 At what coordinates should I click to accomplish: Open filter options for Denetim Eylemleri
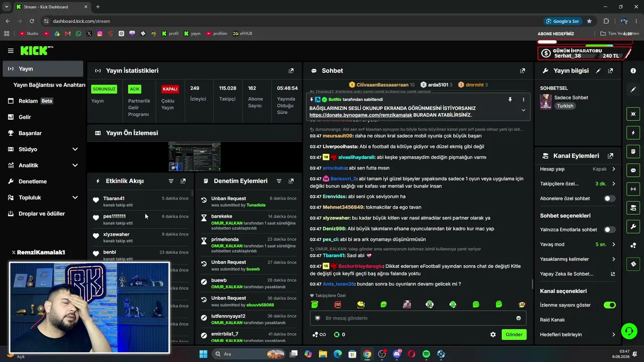point(279,181)
